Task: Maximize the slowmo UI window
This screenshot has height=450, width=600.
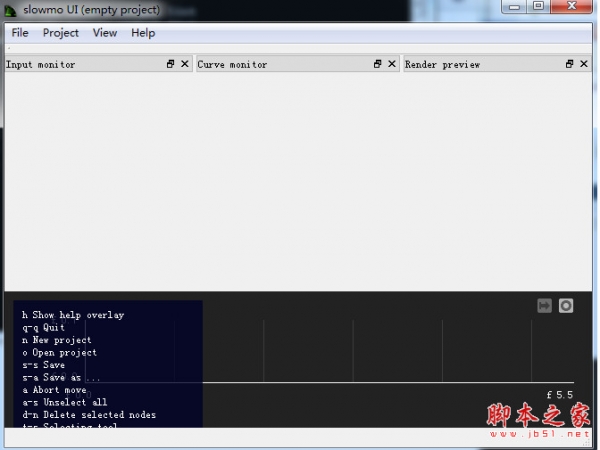Action: pos(538,7)
